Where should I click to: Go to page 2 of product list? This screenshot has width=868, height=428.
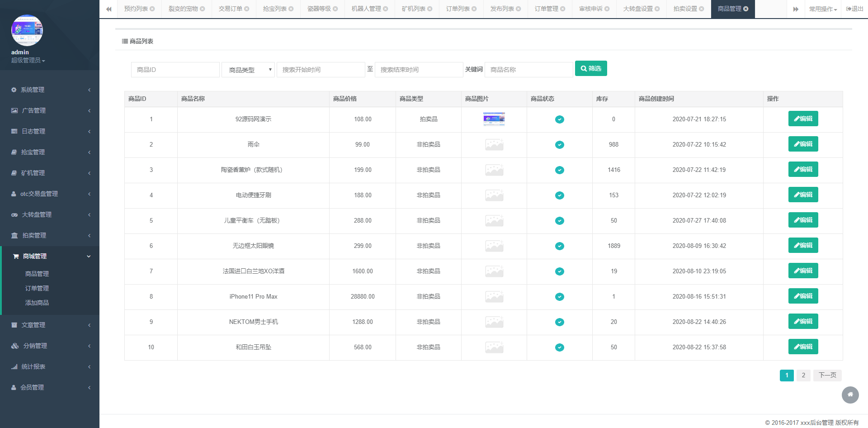(x=803, y=375)
